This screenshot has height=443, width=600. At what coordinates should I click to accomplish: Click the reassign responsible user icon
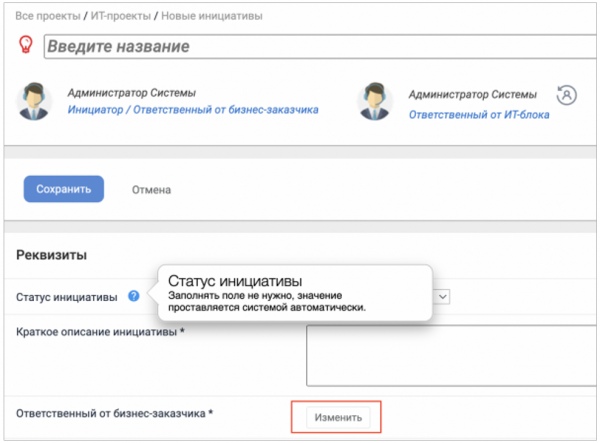tap(567, 96)
